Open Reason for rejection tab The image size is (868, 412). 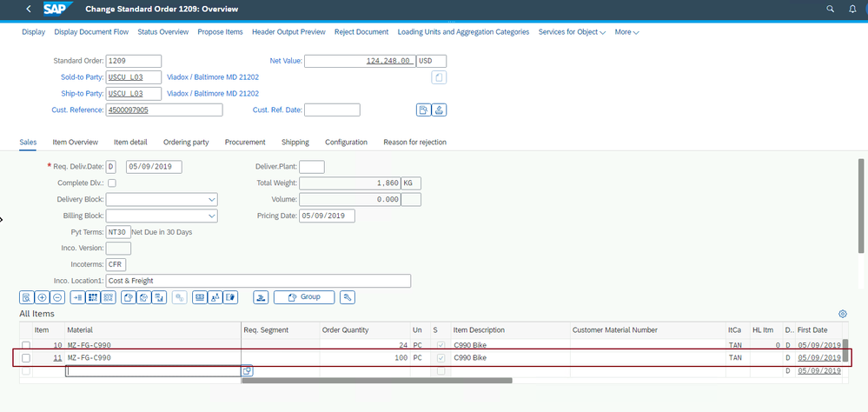pos(414,143)
